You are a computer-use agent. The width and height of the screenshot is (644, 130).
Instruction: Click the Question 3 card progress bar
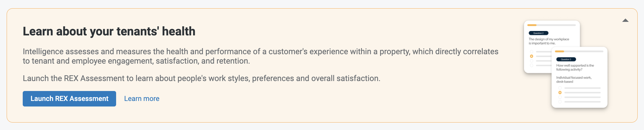(579, 51)
